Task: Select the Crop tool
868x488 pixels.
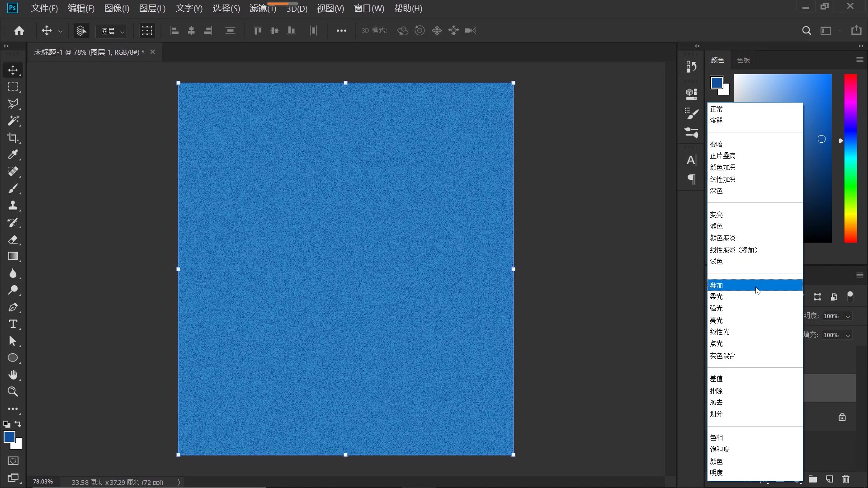Action: (x=13, y=138)
